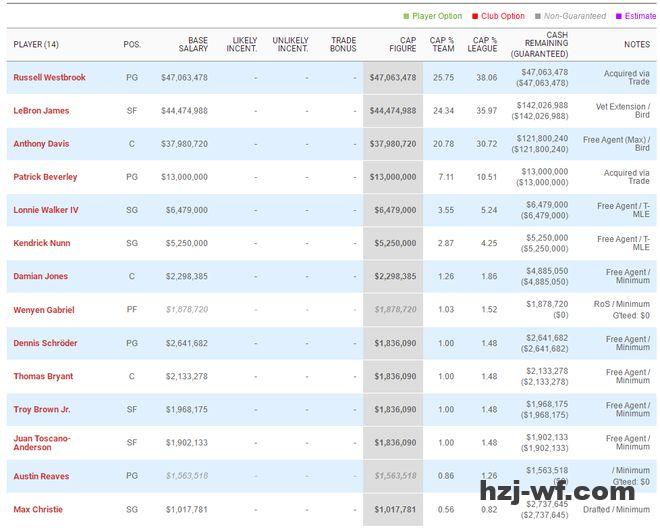This screenshot has width=660, height=530.
Task: Click the green Player Option legend swatch
Action: point(406,16)
